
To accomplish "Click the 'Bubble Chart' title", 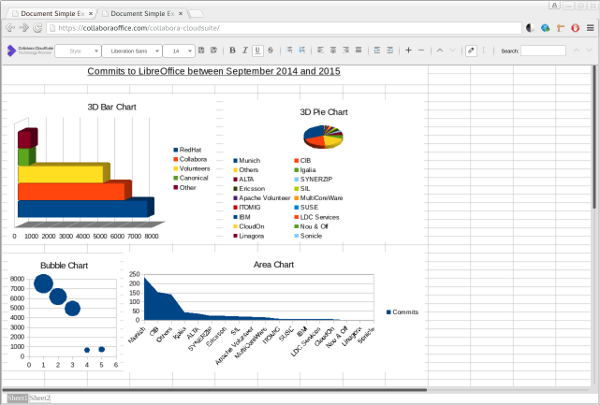I will coord(64,265).
